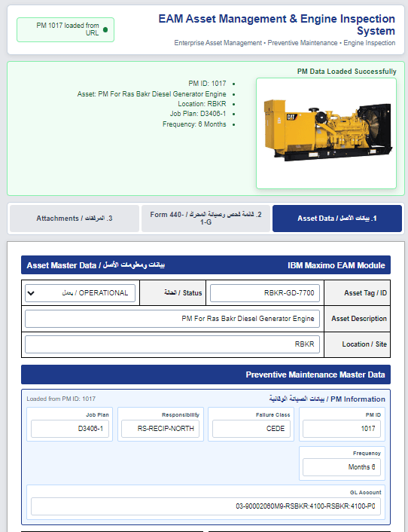Click the 'Asset Tag / ID' label cell
Image resolution: width=408 pixels, height=532 pixels.
point(357,293)
